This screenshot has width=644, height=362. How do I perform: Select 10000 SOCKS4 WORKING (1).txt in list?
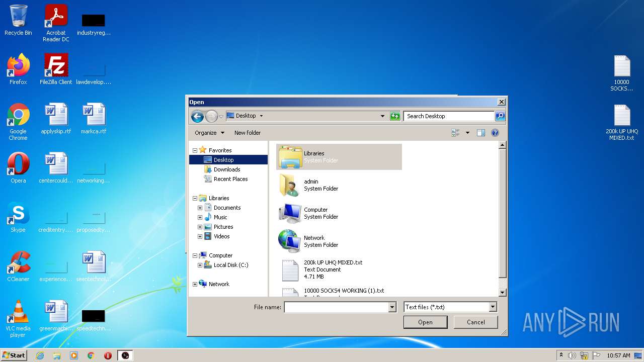[339, 291]
